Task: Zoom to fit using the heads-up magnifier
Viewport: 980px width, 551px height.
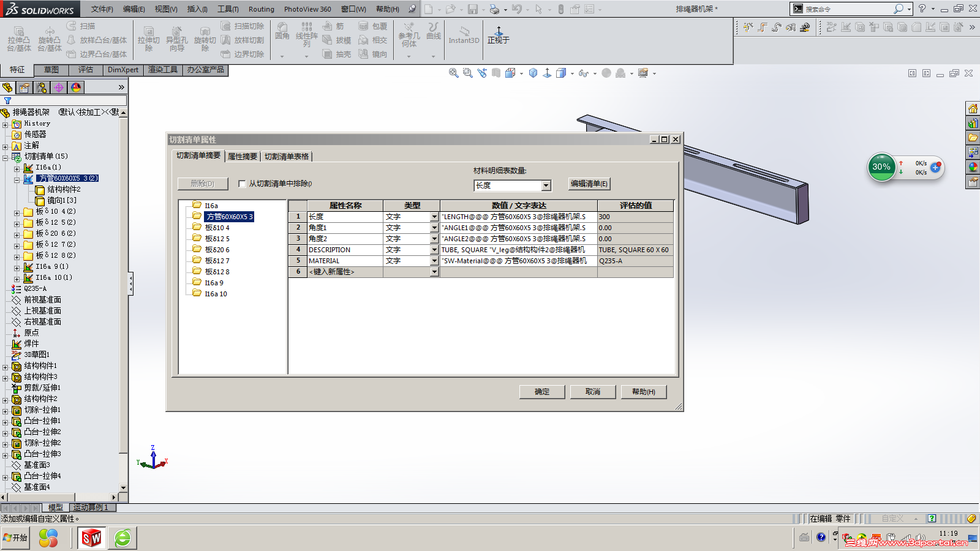Action: point(454,73)
